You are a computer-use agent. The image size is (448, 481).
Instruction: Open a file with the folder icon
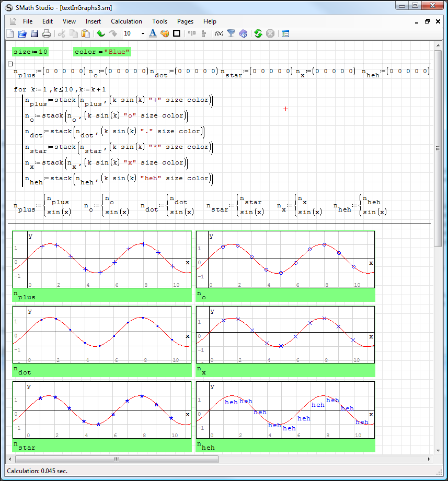pyautogui.click(x=22, y=34)
